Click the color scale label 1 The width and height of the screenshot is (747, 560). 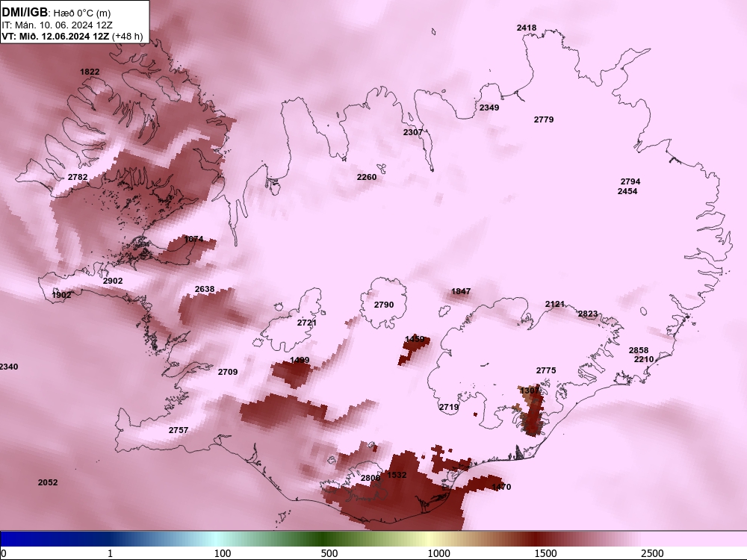(x=111, y=553)
